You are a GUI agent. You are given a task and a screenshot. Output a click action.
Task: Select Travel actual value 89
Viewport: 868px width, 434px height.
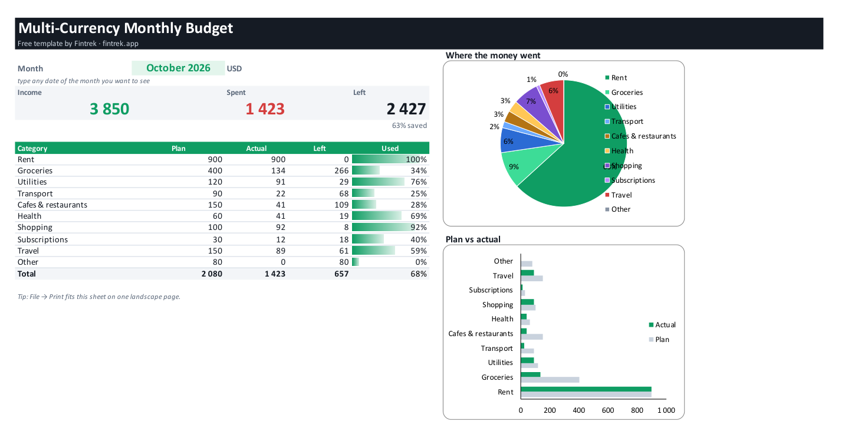tap(281, 251)
